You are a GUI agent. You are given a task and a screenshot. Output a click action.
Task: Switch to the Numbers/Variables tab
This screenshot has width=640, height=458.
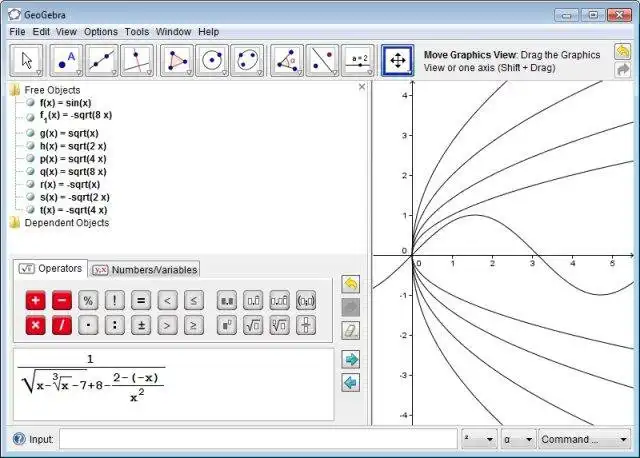144,270
